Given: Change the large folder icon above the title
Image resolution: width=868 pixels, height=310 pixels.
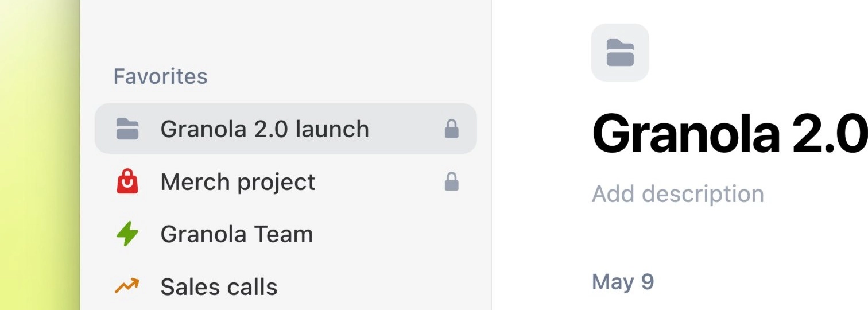Looking at the screenshot, I should point(620,52).
